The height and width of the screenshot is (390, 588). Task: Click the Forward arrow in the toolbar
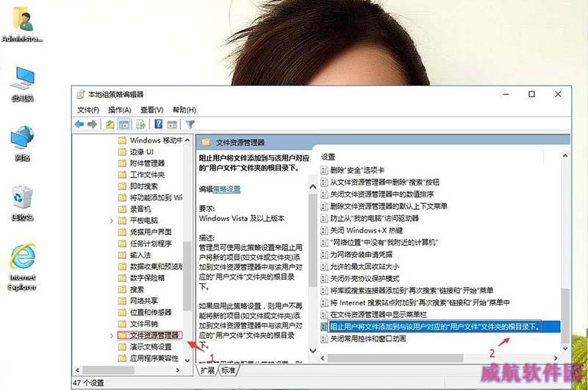point(93,124)
